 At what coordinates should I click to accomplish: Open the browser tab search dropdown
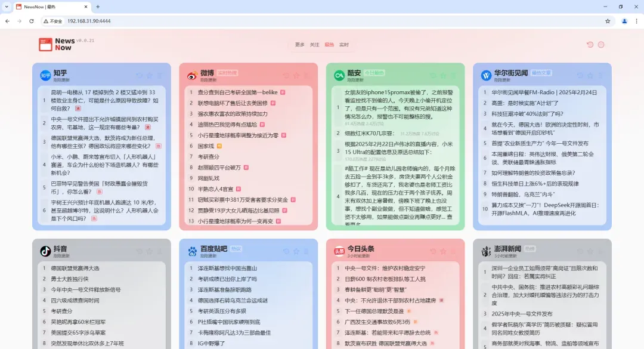(7, 7)
